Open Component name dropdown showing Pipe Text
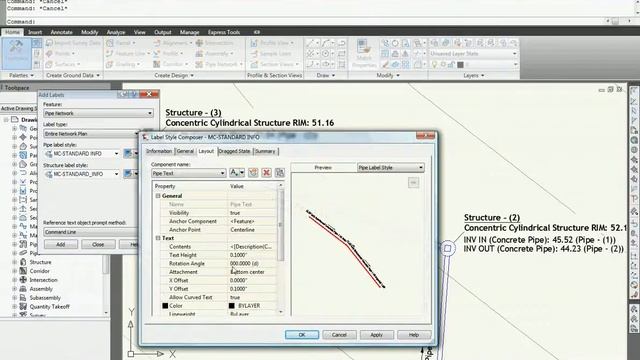This screenshot has width=640, height=360. coord(189,173)
